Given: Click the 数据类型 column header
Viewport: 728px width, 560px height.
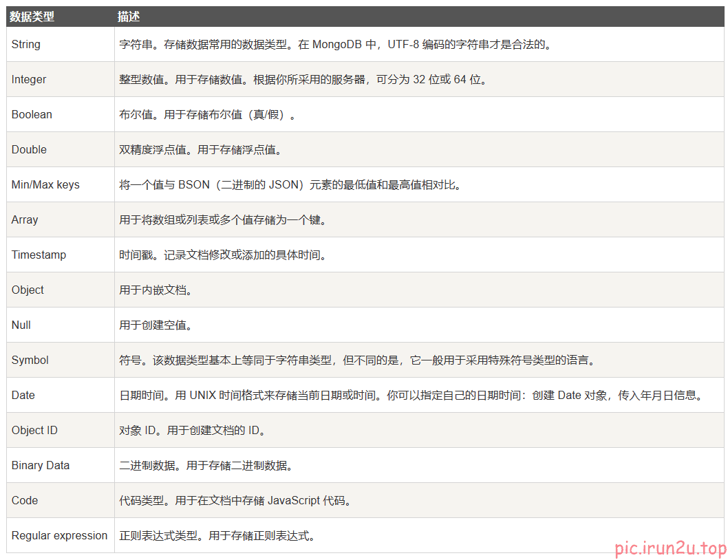Looking at the screenshot, I should [x=32, y=17].
